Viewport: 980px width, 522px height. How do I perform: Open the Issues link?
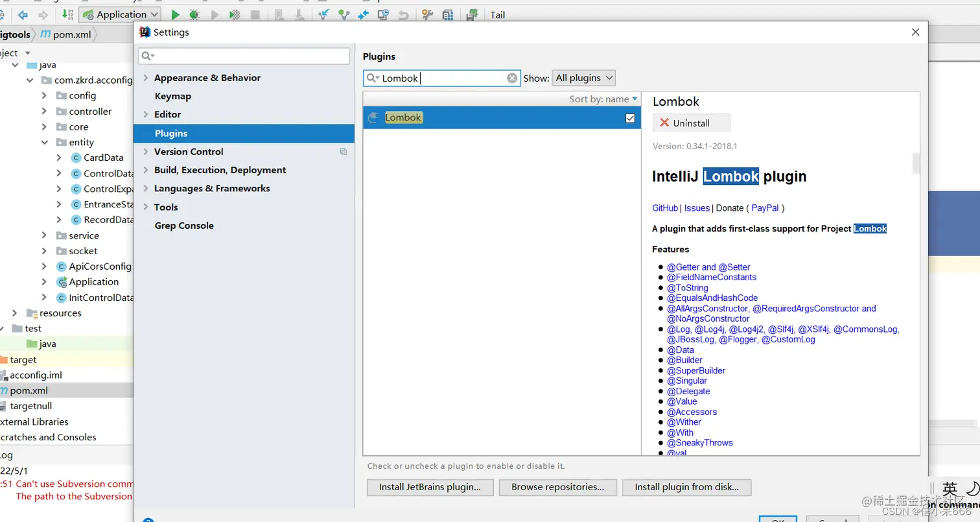697,208
